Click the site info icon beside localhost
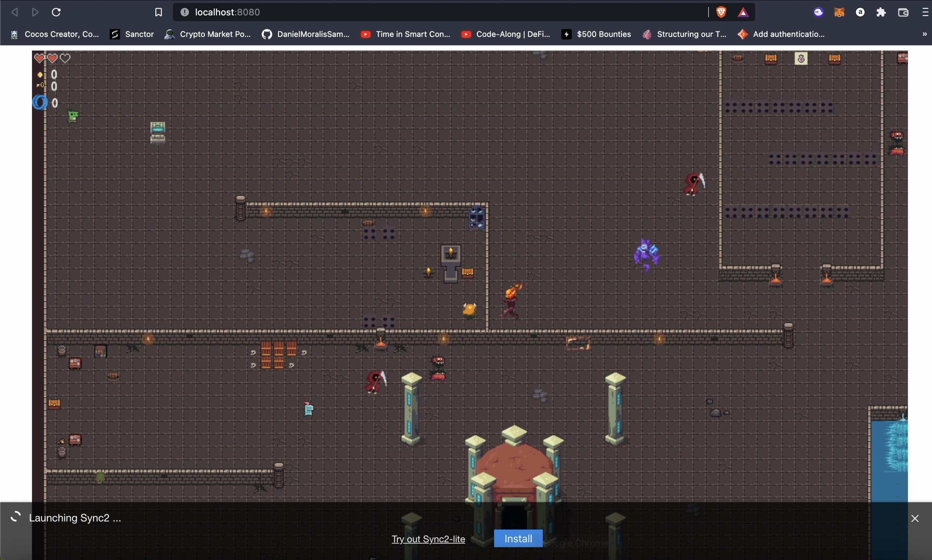 pyautogui.click(x=184, y=13)
